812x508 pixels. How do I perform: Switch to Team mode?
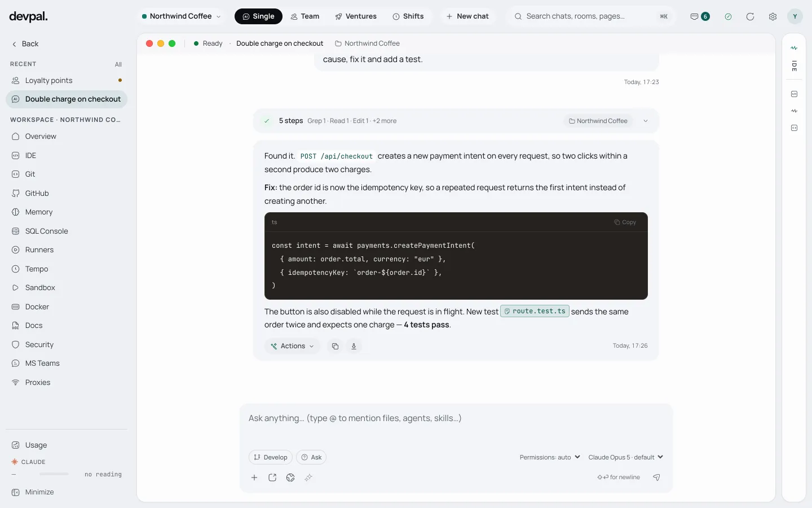(305, 16)
